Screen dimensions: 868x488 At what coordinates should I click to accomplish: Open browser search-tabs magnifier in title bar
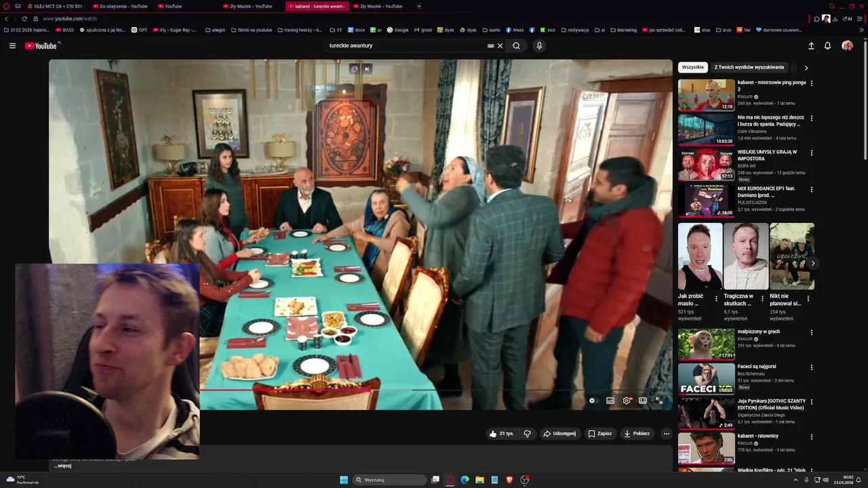[832, 6]
